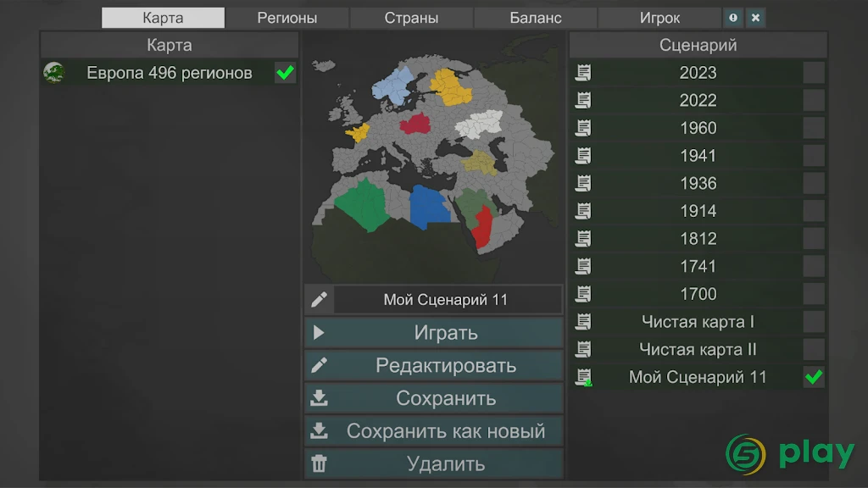Check the box for scenario 1941
Image resolution: width=868 pixels, height=488 pixels.
(814, 156)
